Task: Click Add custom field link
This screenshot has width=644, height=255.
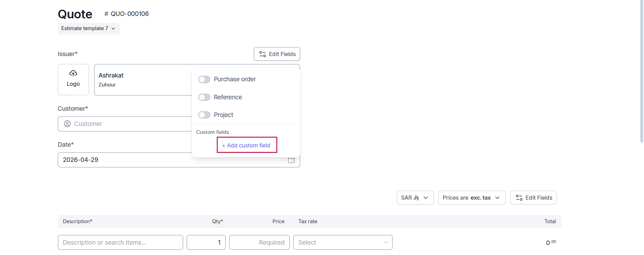Action: [247, 145]
